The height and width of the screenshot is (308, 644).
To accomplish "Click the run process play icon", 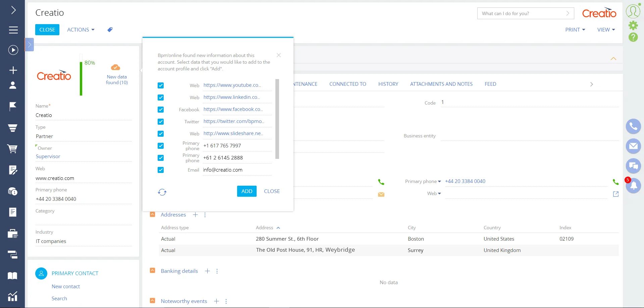I will 13,50.
